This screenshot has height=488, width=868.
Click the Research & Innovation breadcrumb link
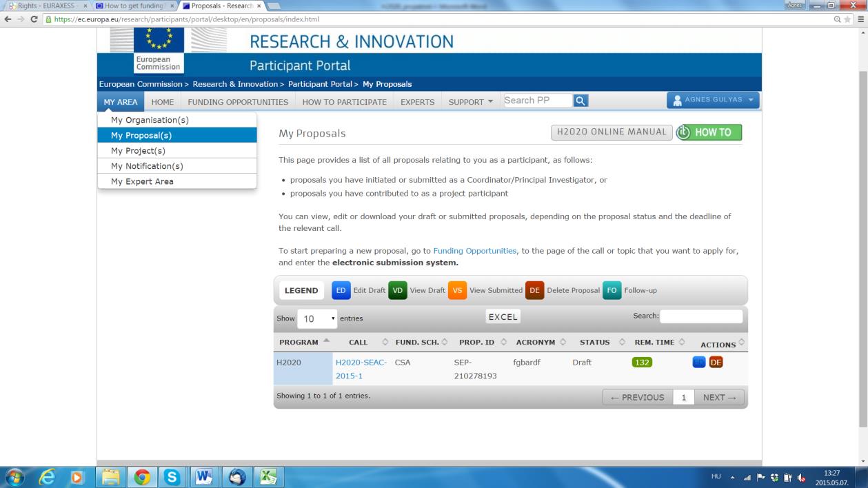coord(234,84)
